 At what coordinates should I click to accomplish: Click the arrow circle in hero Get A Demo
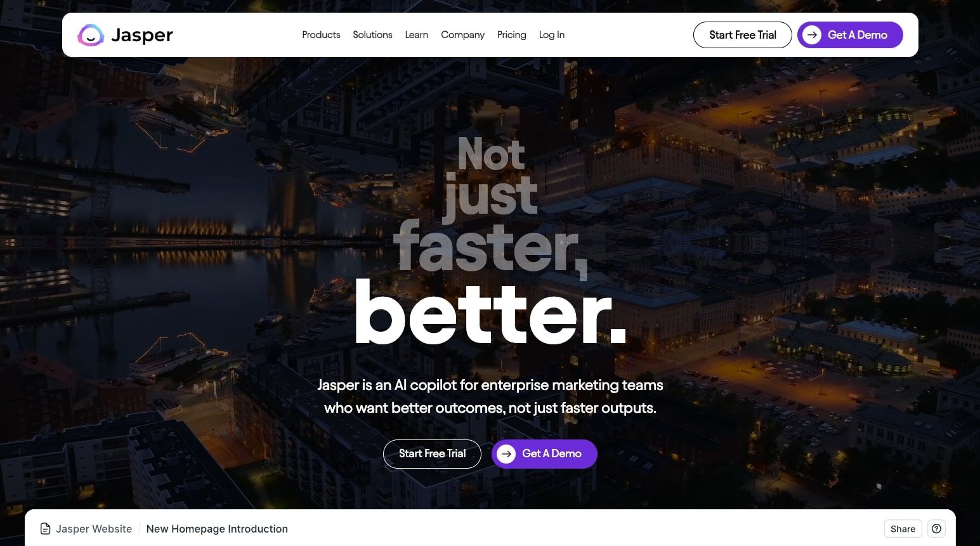506,453
